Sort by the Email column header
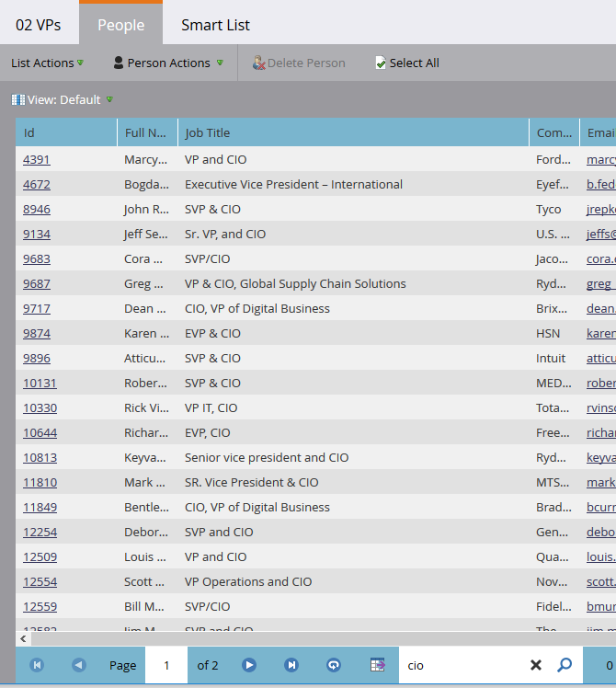Screen dimensions: 616x688 [598, 132]
